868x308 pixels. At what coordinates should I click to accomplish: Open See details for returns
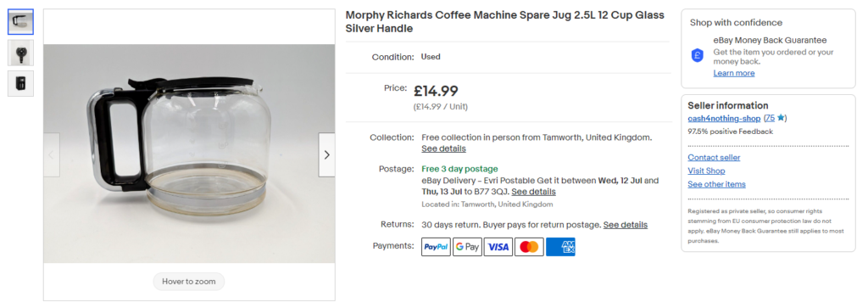pos(626,225)
